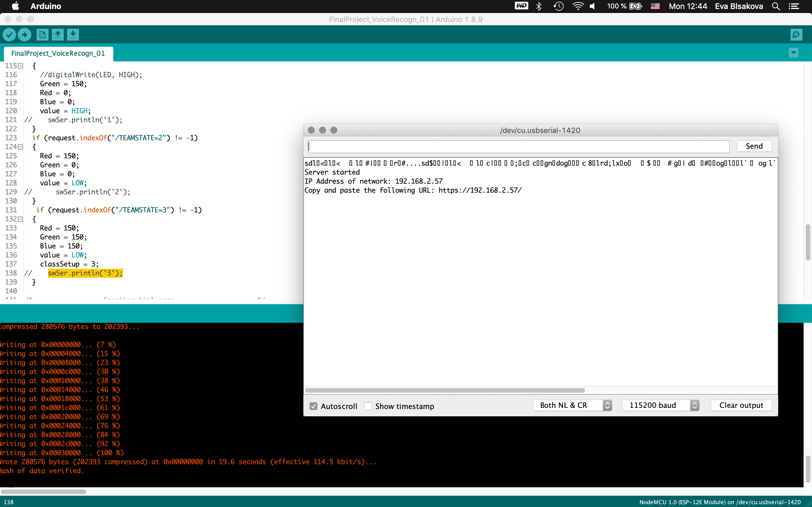Open the Serial Monitor magnifier icon
This screenshot has height=507, width=812.
coord(796,35)
